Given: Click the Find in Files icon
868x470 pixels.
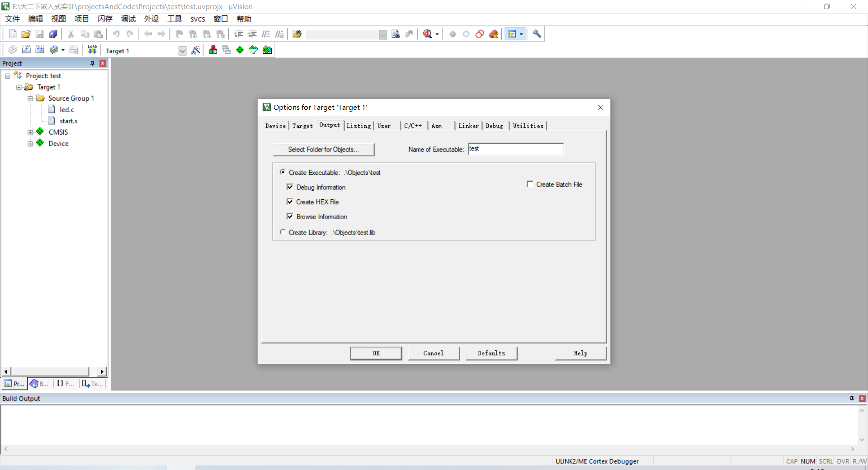Looking at the screenshot, I should 297,34.
